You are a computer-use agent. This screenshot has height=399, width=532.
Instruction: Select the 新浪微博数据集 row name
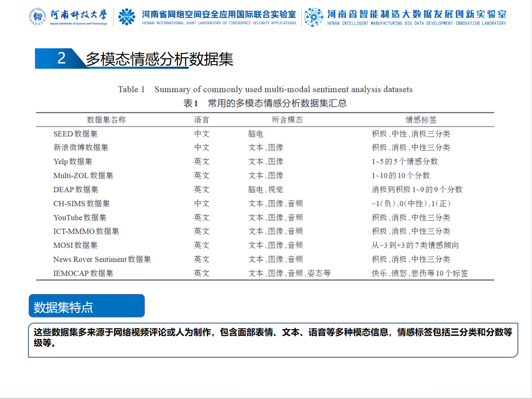pos(81,147)
